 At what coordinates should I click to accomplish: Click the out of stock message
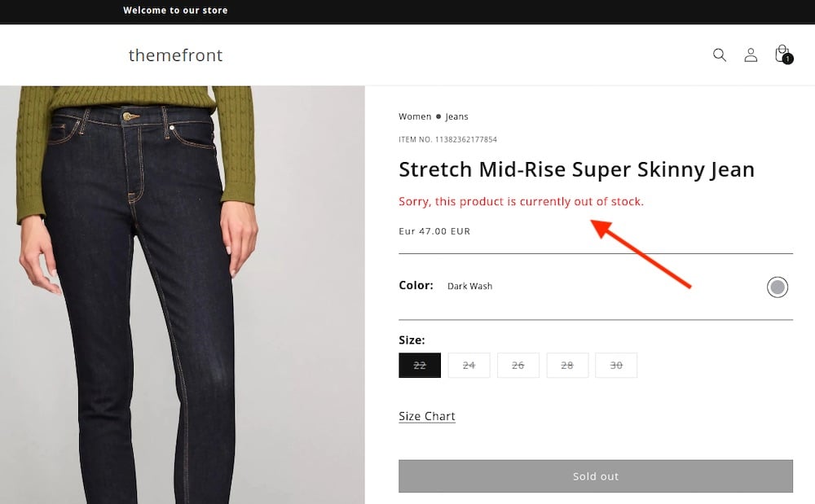pos(521,201)
